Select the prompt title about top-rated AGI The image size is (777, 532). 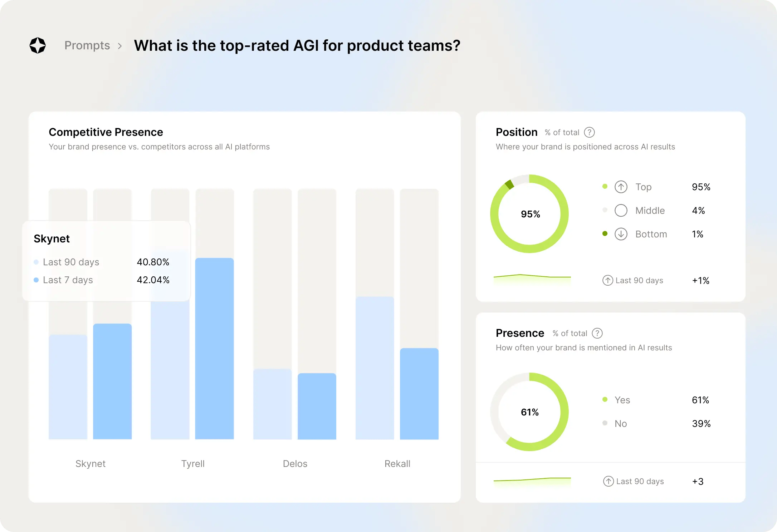[297, 45]
